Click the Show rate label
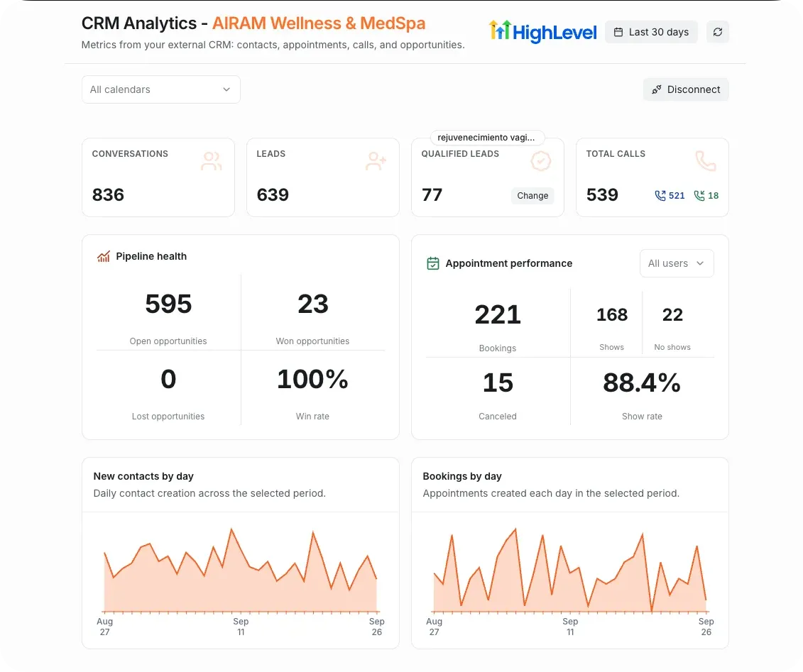The height and width of the screenshot is (672, 803). (x=642, y=416)
